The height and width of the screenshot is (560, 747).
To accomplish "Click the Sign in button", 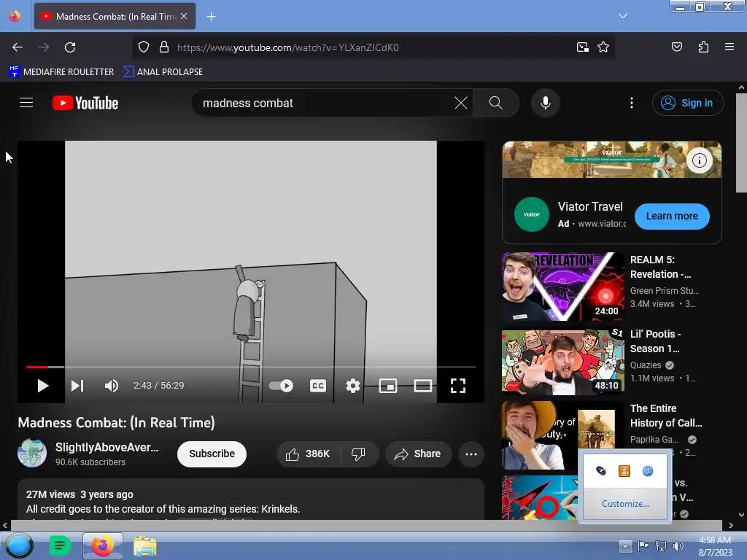I will 687,103.
